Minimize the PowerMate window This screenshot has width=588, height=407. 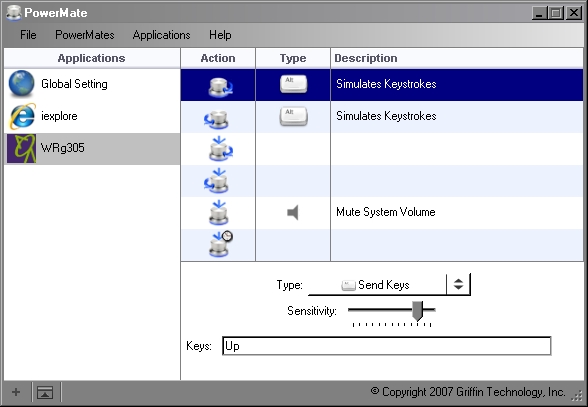(539, 13)
